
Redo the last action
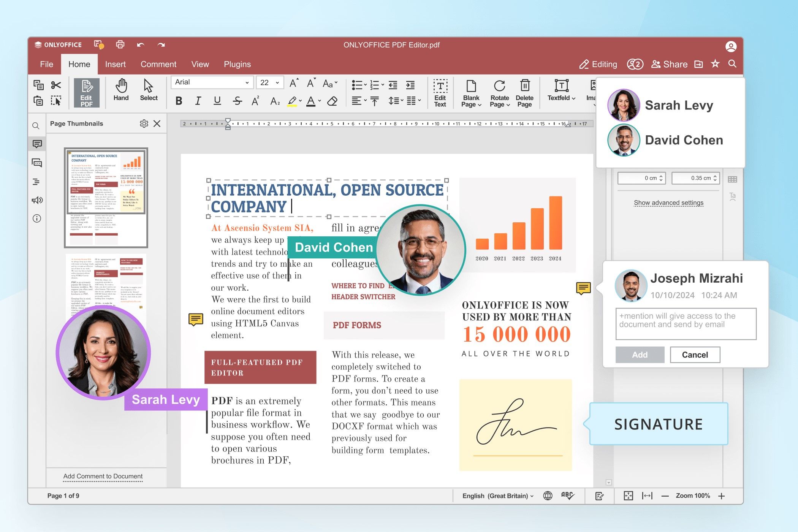coord(161,45)
